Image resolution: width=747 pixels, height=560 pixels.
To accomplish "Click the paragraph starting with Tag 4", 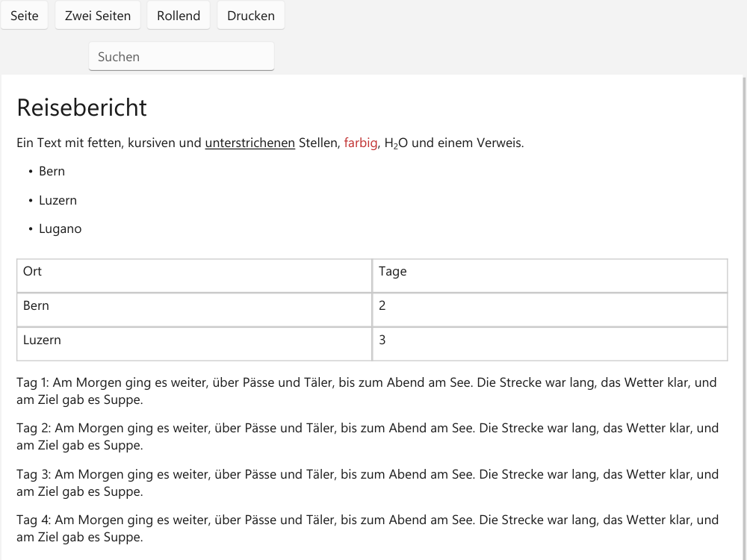I will tap(368, 528).
